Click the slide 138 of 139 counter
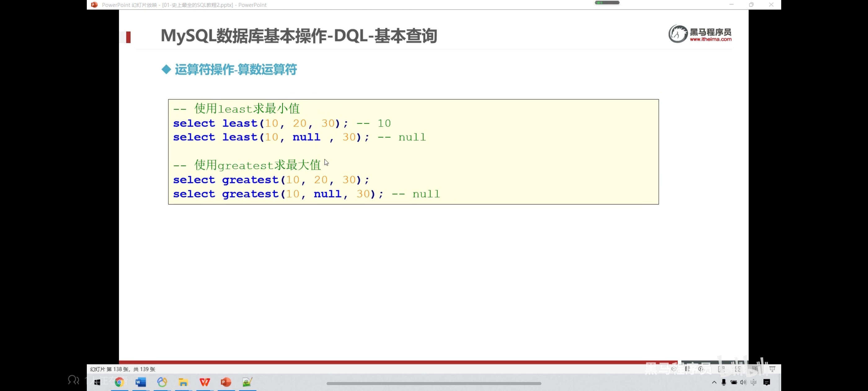This screenshot has height=391, width=868. 123,369
